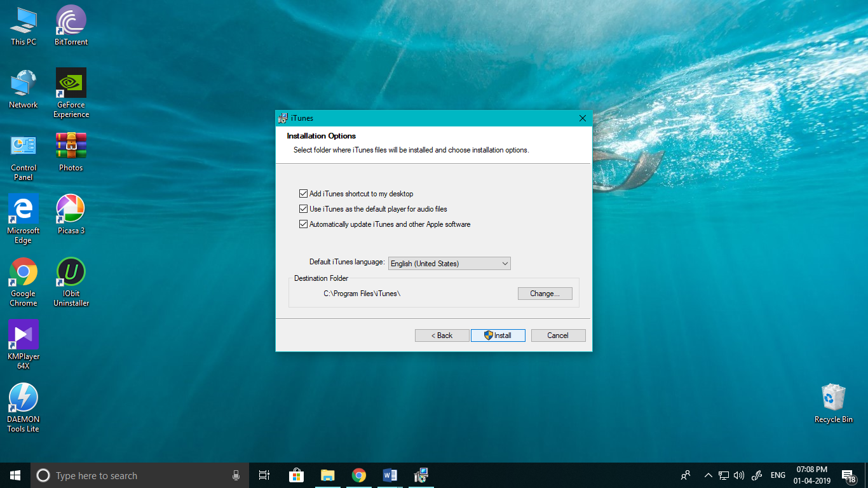Show hidden system tray icons
This screenshot has height=488, width=868.
(x=708, y=475)
